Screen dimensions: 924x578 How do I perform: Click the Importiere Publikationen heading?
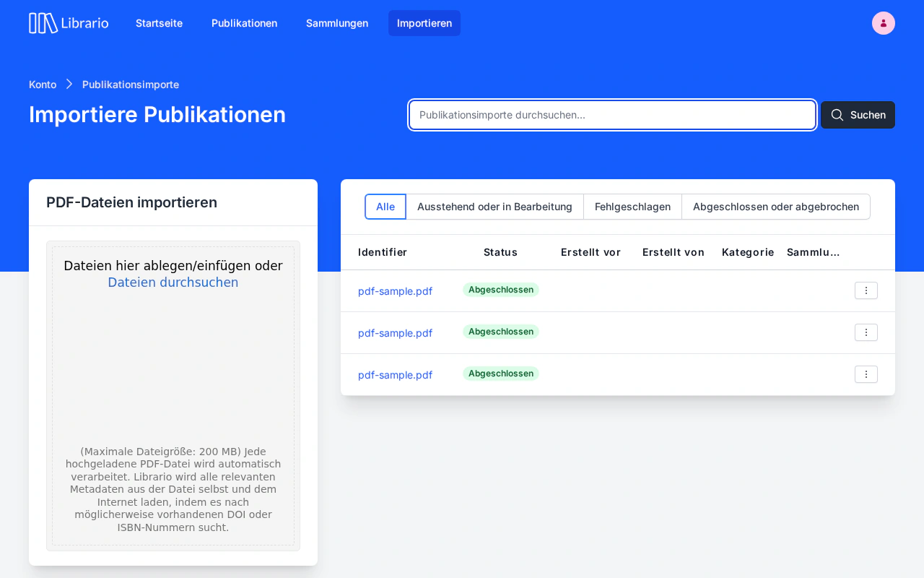point(157,115)
